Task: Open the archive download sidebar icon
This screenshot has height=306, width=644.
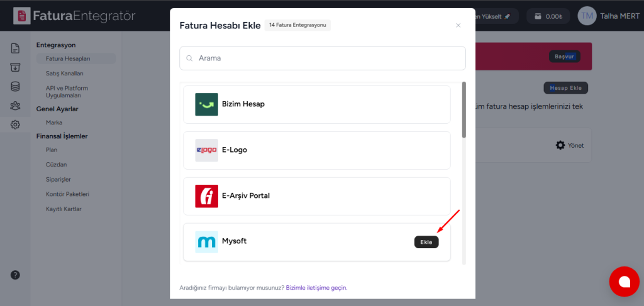Action: 15,67
